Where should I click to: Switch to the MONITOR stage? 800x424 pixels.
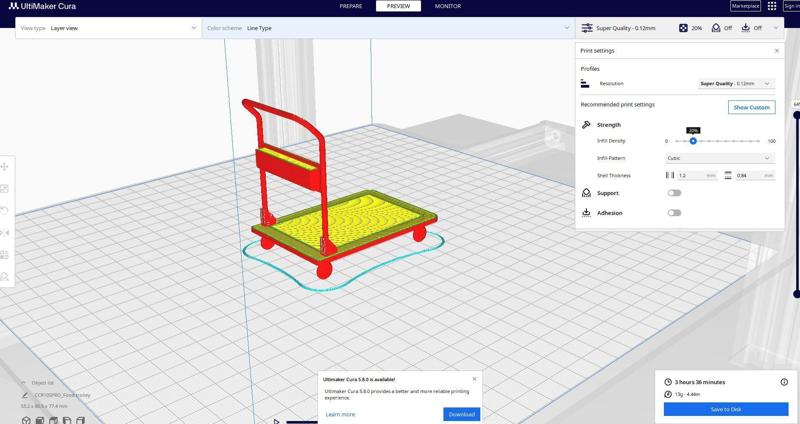point(447,6)
